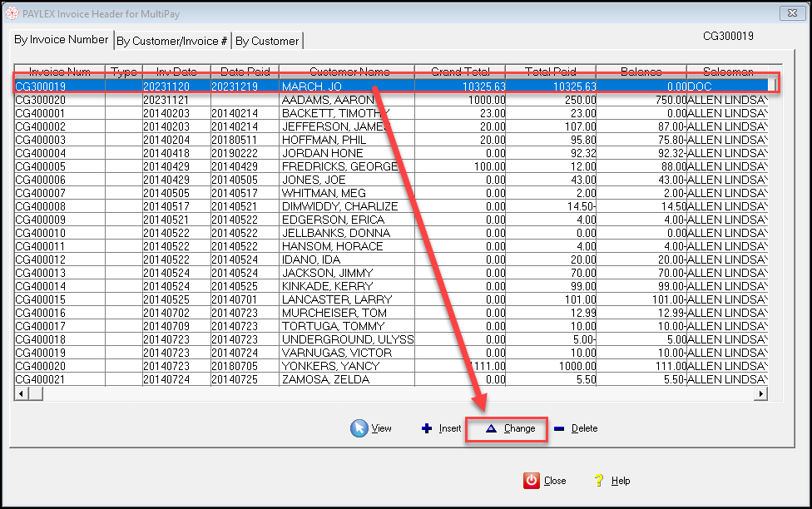Click the horizontal scrollbar left arrow
This screenshot has width=812, height=509.
coord(21,393)
